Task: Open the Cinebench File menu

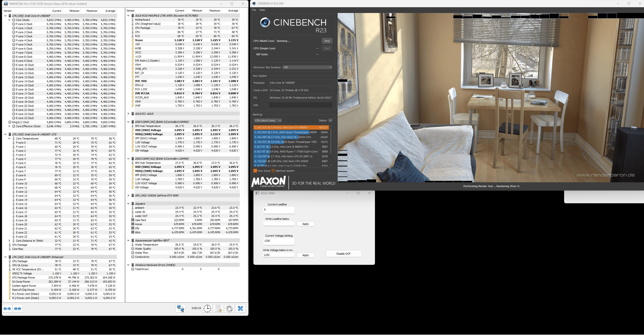Action: (254, 10)
